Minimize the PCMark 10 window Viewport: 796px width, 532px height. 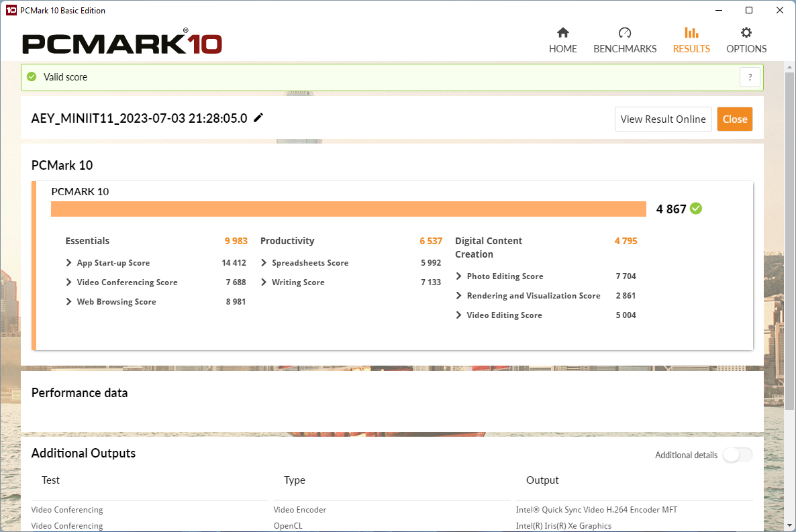pos(719,10)
